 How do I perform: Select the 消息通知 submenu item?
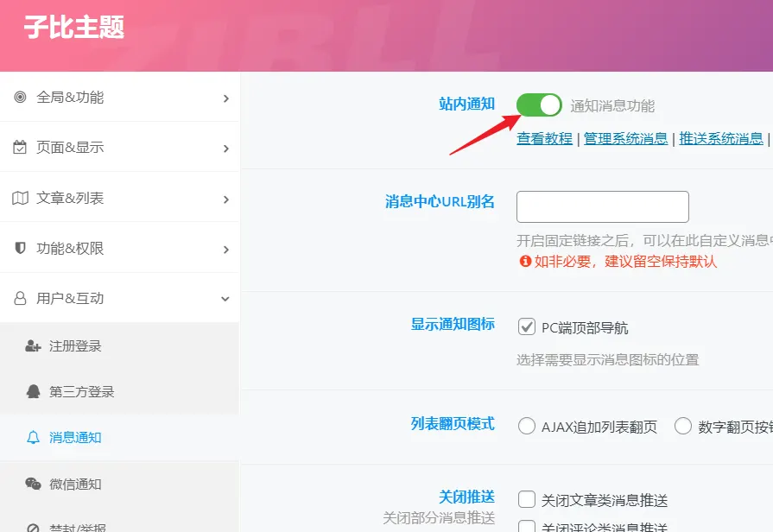click(120, 437)
